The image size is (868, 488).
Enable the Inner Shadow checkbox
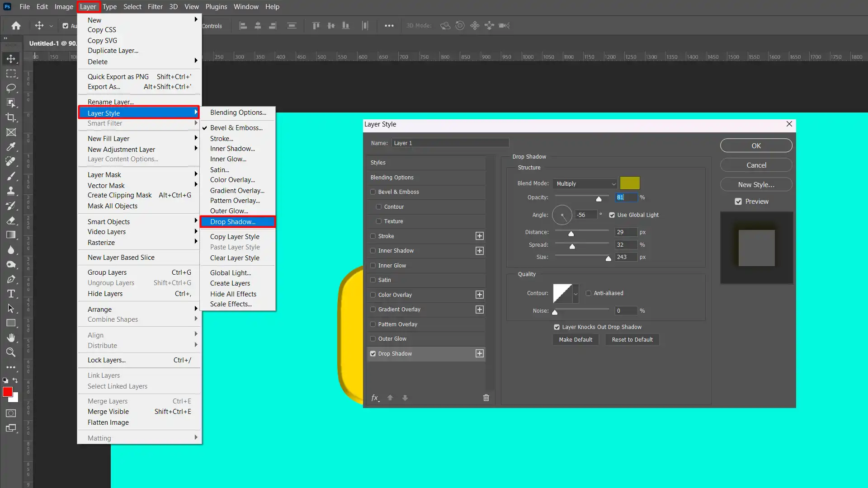pos(373,251)
